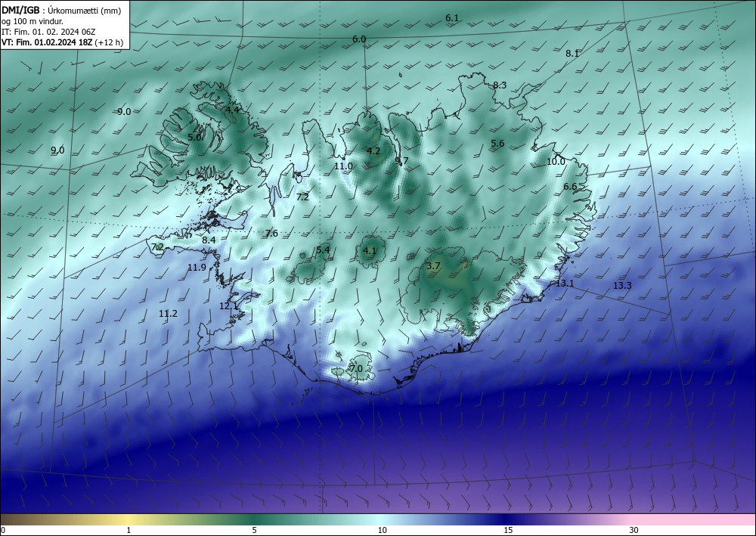Click the pink end of the color scale
756x536 pixels.
pyautogui.click(x=694, y=519)
